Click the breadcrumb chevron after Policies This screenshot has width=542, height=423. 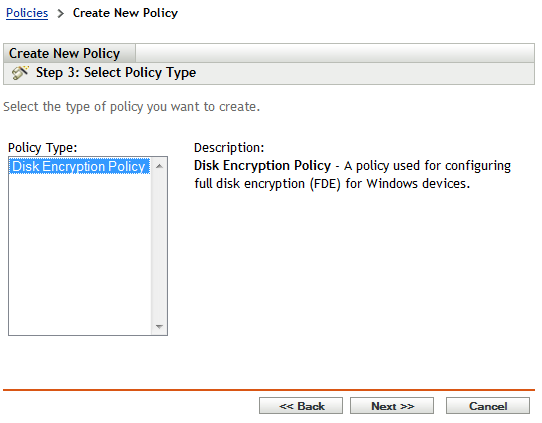click(x=61, y=13)
